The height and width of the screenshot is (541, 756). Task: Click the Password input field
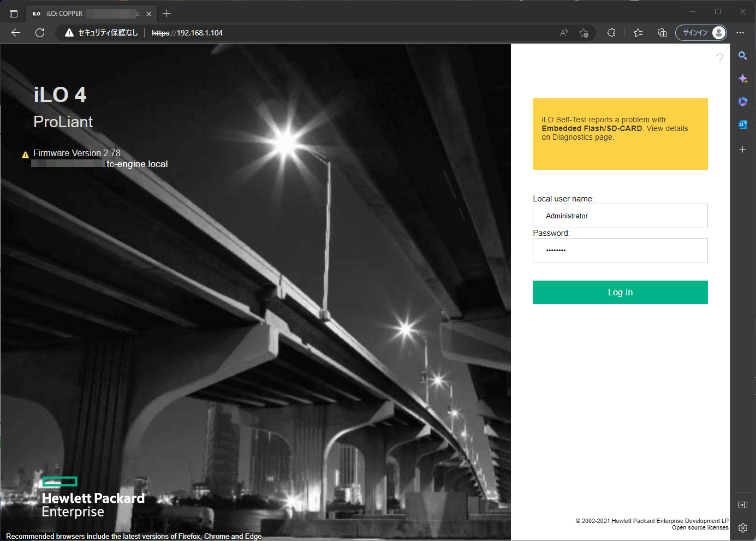click(x=620, y=251)
